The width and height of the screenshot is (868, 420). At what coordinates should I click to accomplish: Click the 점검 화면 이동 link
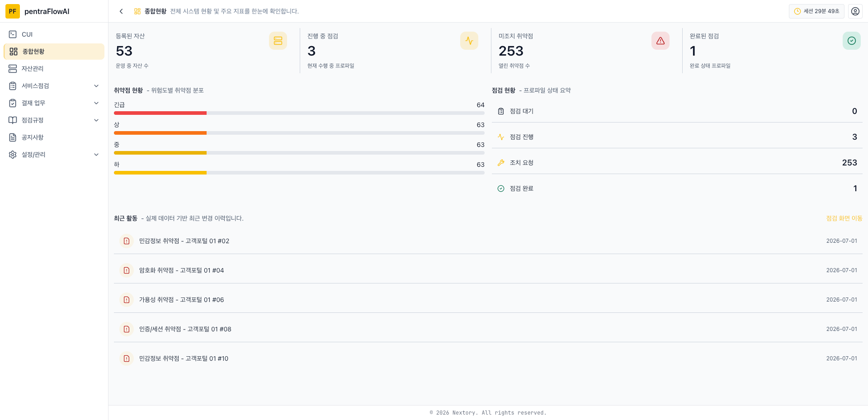click(844, 218)
